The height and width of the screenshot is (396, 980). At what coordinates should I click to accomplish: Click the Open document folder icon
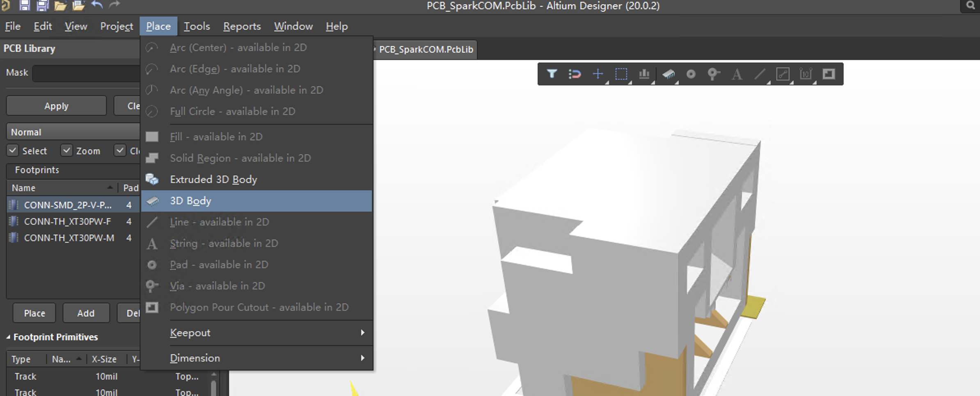coord(60,5)
